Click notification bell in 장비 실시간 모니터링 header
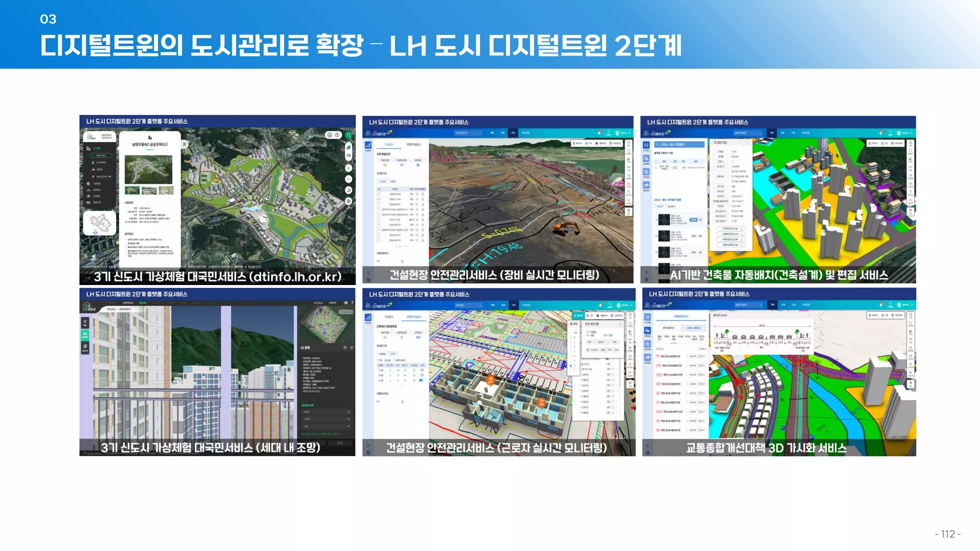Image resolution: width=980 pixels, height=551 pixels. (x=599, y=133)
